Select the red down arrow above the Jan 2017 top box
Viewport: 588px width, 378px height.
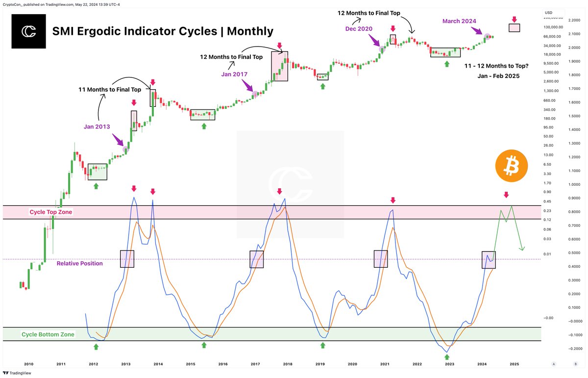(279, 45)
